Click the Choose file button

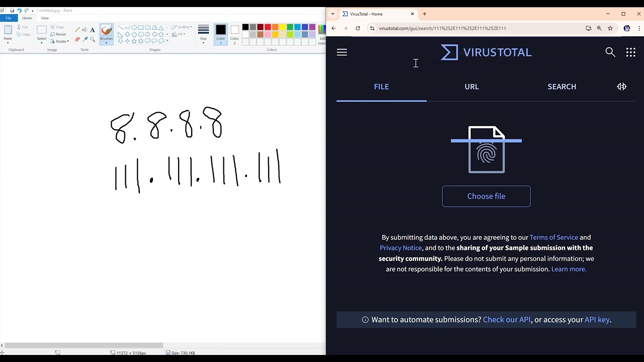click(486, 196)
